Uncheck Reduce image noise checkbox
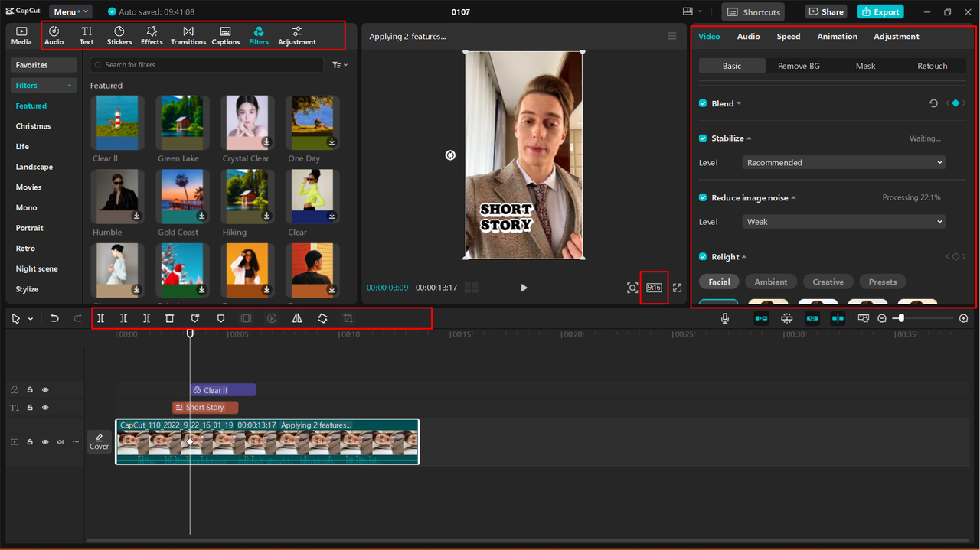 click(703, 197)
